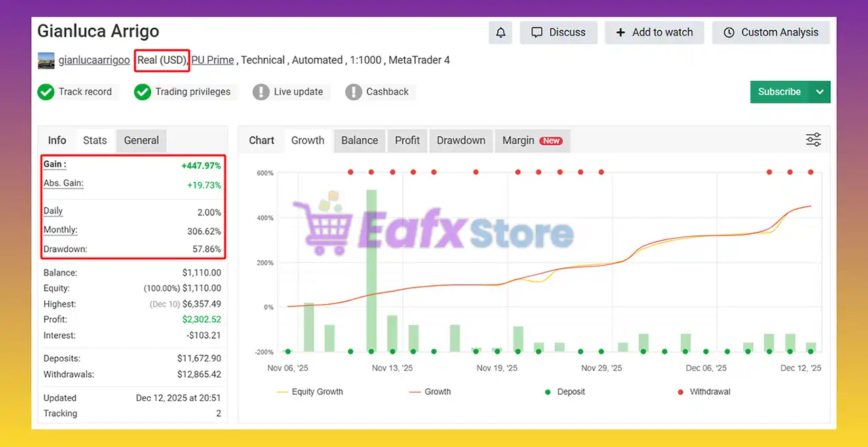Switch to the Stats tab
Screen dimensions: 868x447
[95, 140]
